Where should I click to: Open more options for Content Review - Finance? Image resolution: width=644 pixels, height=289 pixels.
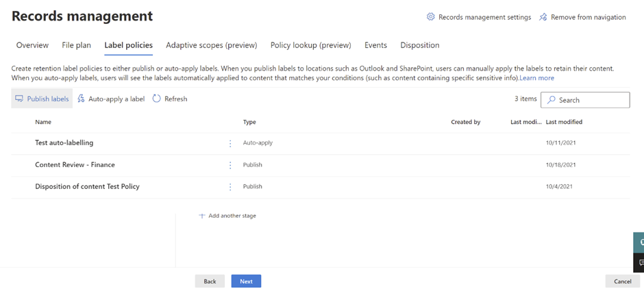point(230,165)
